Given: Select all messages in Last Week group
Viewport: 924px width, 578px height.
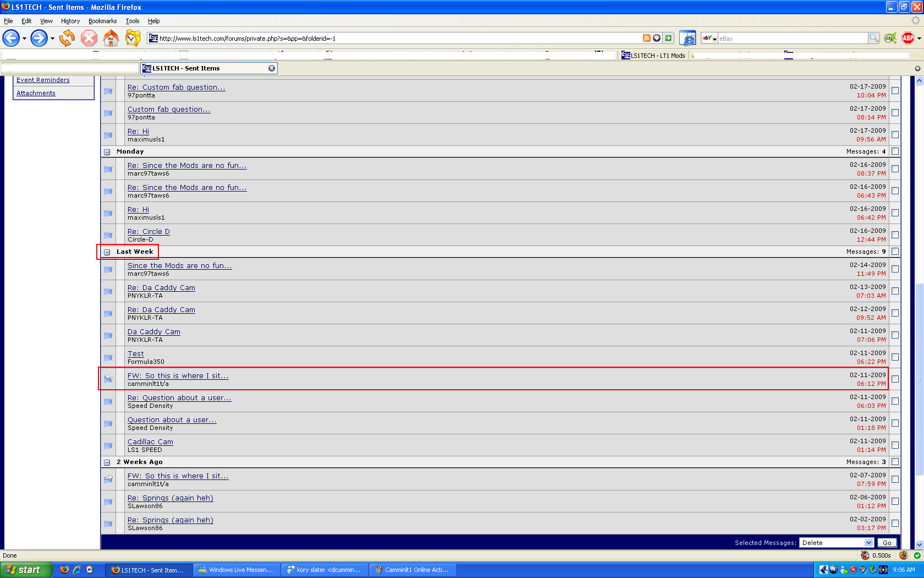Looking at the screenshot, I should [895, 252].
